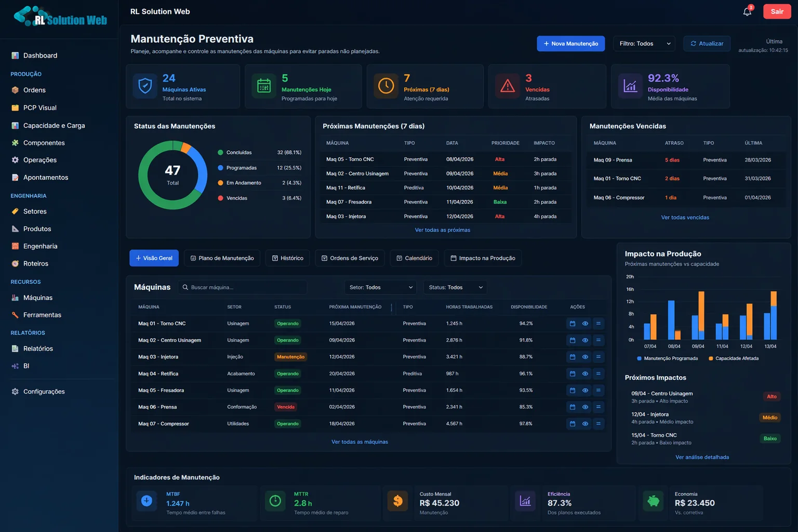798x532 pixels.
Task: Click the Máquinas Ativas shield icon
Action: [145, 86]
